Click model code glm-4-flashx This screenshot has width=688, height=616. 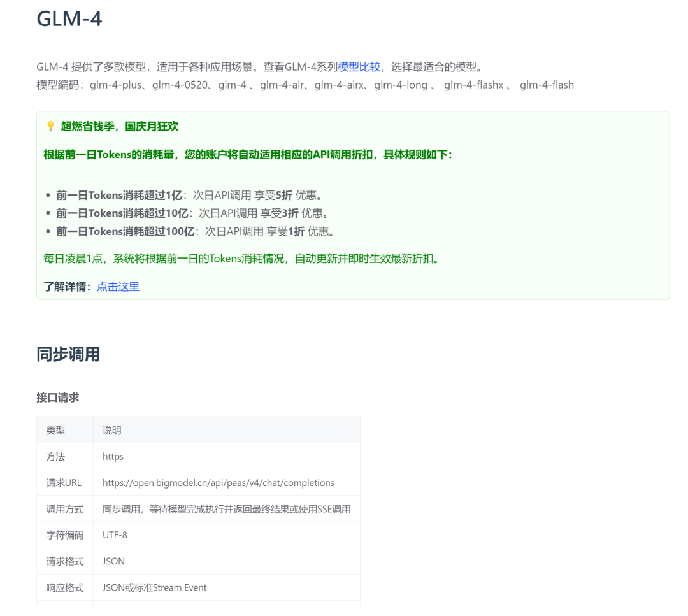click(x=473, y=85)
